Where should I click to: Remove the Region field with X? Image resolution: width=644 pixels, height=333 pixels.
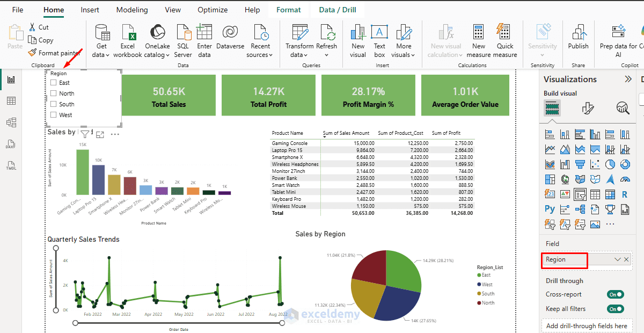pyautogui.click(x=626, y=259)
